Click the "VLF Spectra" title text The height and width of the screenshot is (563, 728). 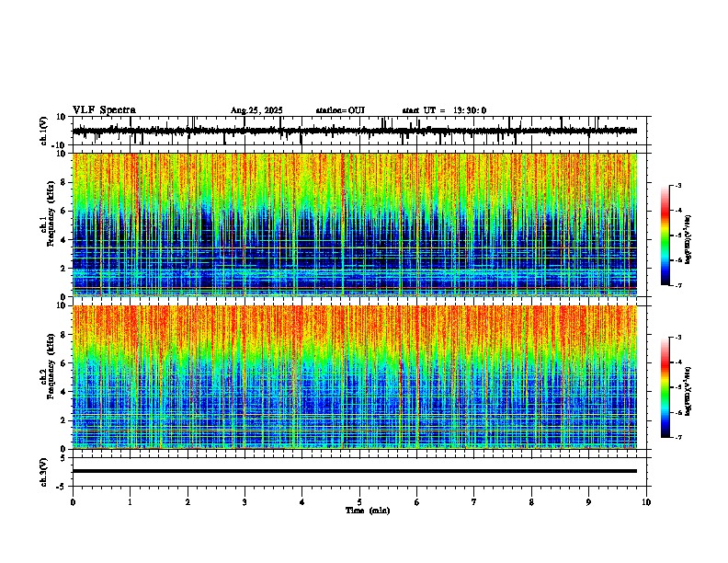[x=104, y=110]
